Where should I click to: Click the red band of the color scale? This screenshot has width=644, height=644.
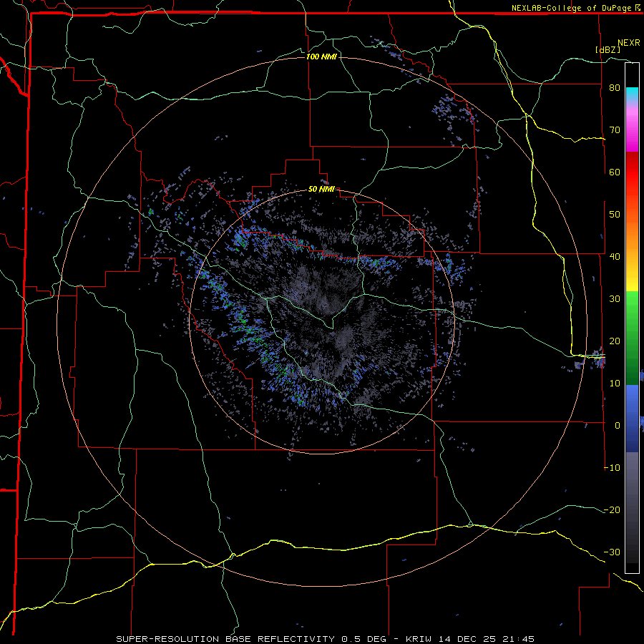pyautogui.click(x=632, y=172)
